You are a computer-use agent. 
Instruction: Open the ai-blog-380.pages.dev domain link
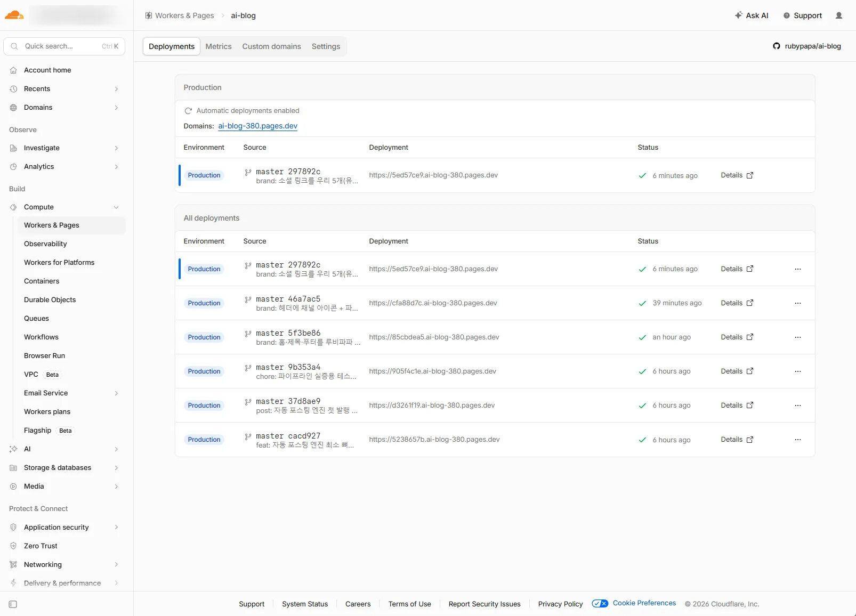click(x=258, y=126)
